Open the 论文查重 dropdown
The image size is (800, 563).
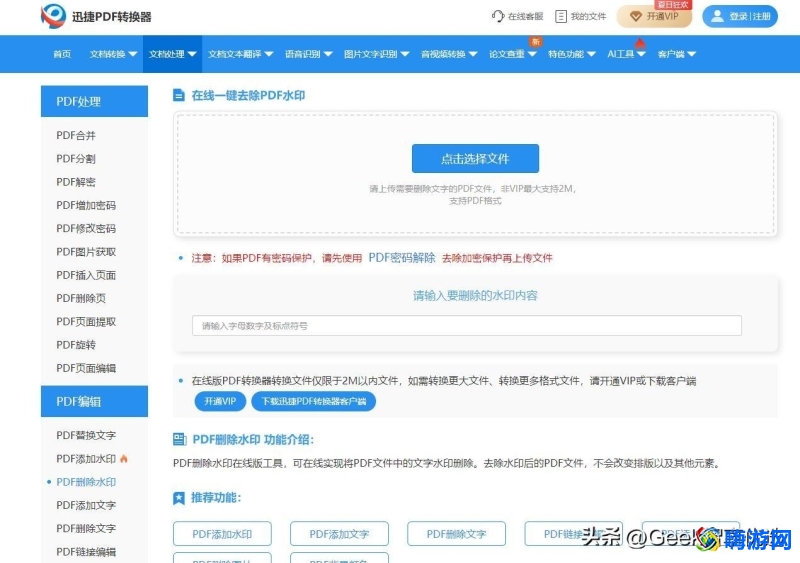click(x=513, y=54)
